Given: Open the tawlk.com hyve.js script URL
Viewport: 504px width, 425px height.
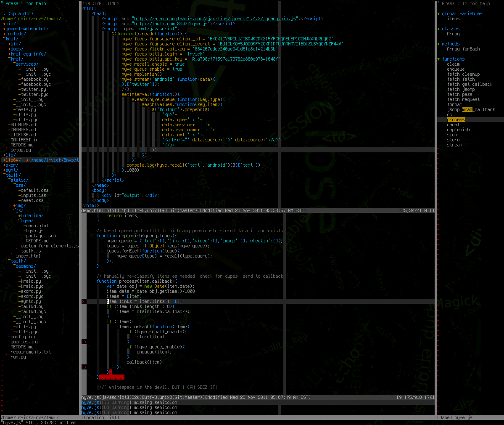Looking at the screenshot, I should 172,24.
